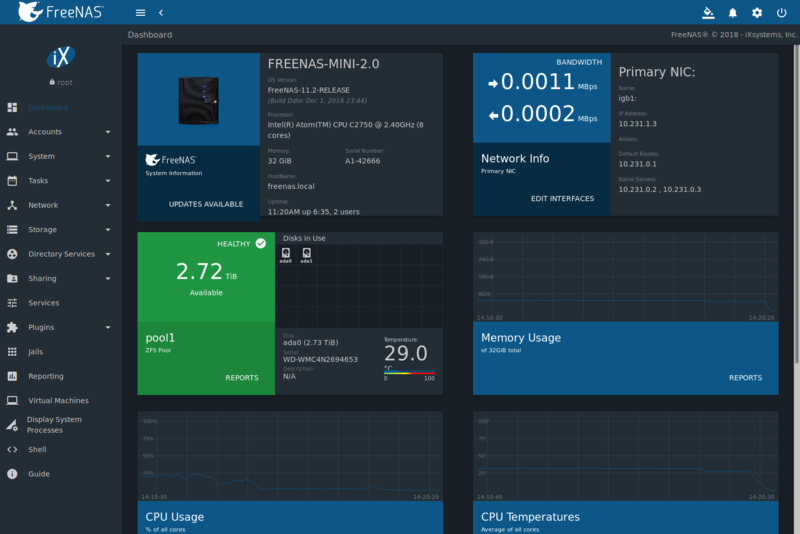
Task: Click the EDIT INTERFACES button
Action: (562, 198)
